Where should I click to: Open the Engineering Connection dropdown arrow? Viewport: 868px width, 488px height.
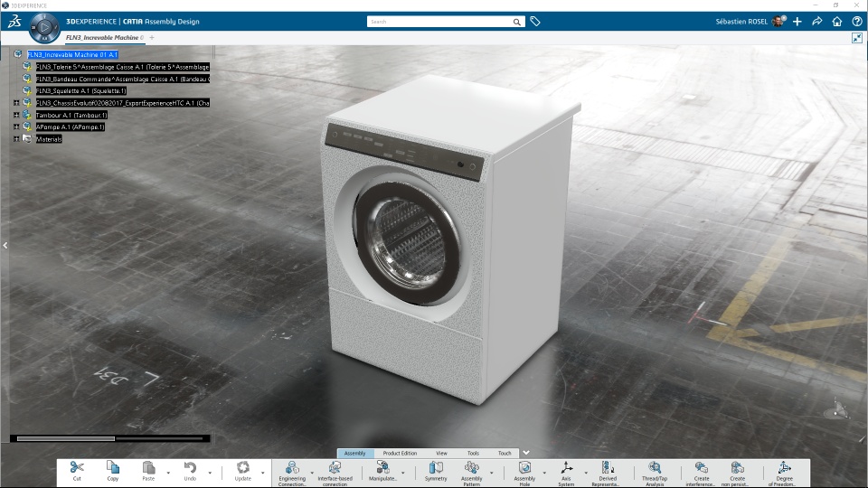coord(312,473)
